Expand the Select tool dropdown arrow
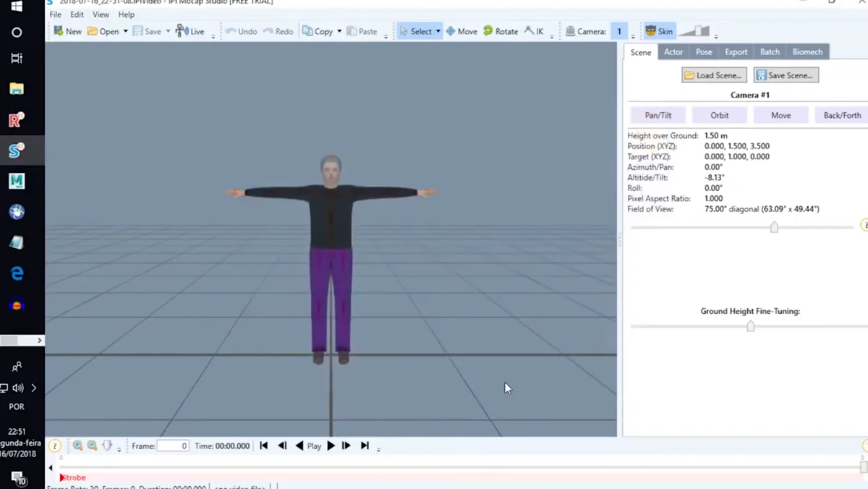The image size is (868, 489). (438, 31)
